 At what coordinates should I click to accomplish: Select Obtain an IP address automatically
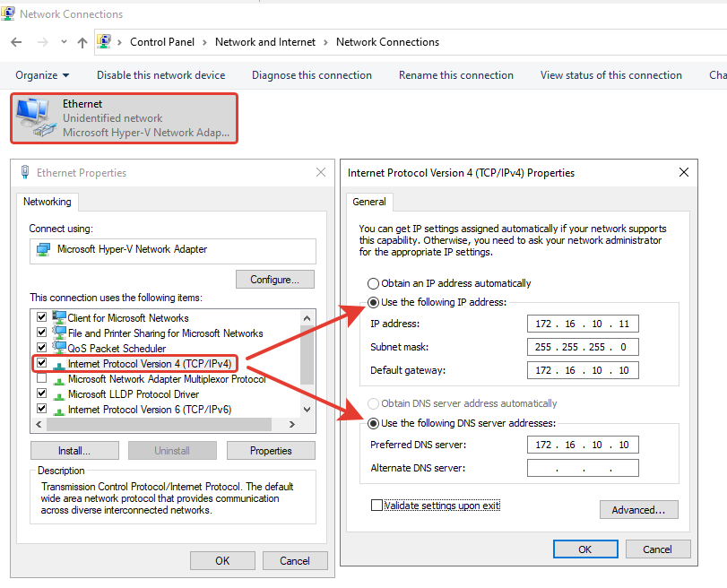pyautogui.click(x=373, y=283)
